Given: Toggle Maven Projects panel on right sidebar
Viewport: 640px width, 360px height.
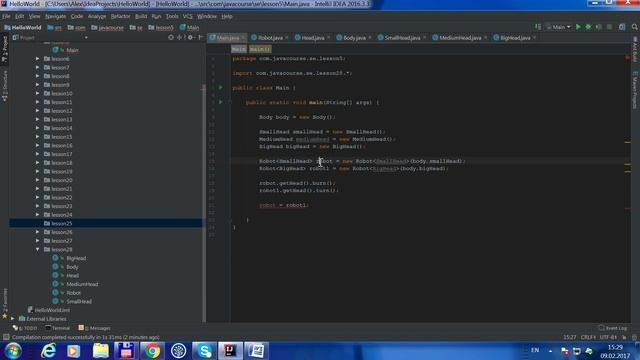Looking at the screenshot, I should pyautogui.click(x=635, y=90).
